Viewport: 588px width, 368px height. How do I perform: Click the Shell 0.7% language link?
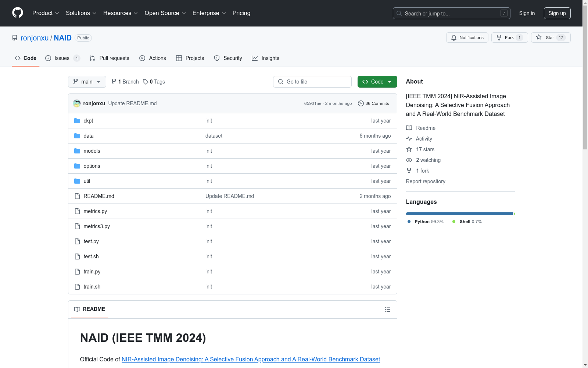click(467, 222)
